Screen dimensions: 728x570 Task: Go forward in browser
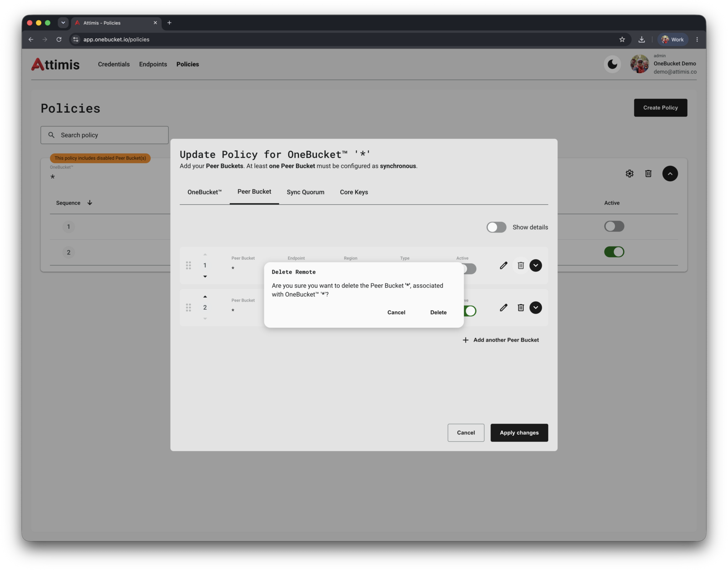coord(45,40)
